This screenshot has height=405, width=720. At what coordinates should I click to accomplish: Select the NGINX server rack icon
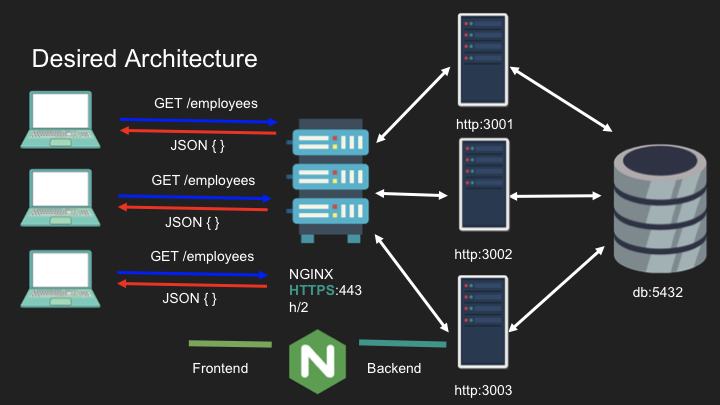(330, 180)
